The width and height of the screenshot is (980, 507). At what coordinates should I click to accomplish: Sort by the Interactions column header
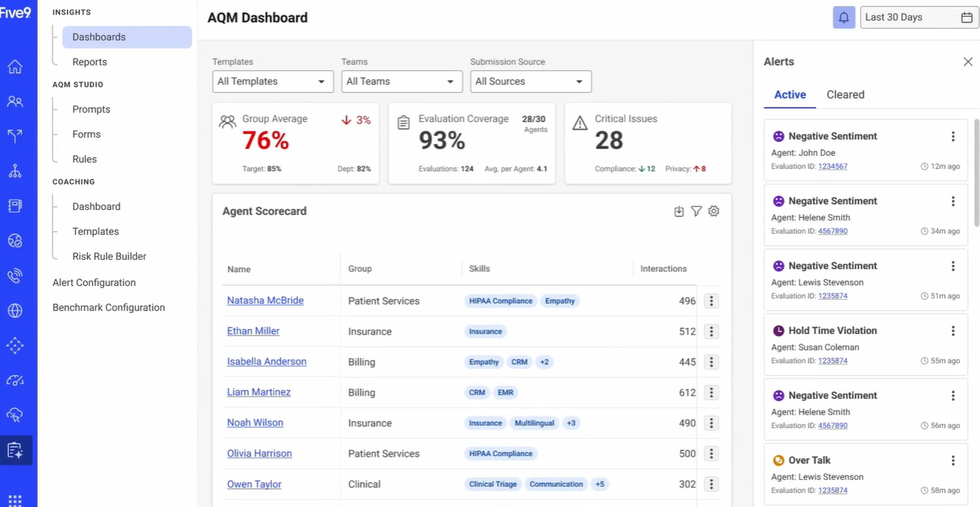click(x=664, y=269)
